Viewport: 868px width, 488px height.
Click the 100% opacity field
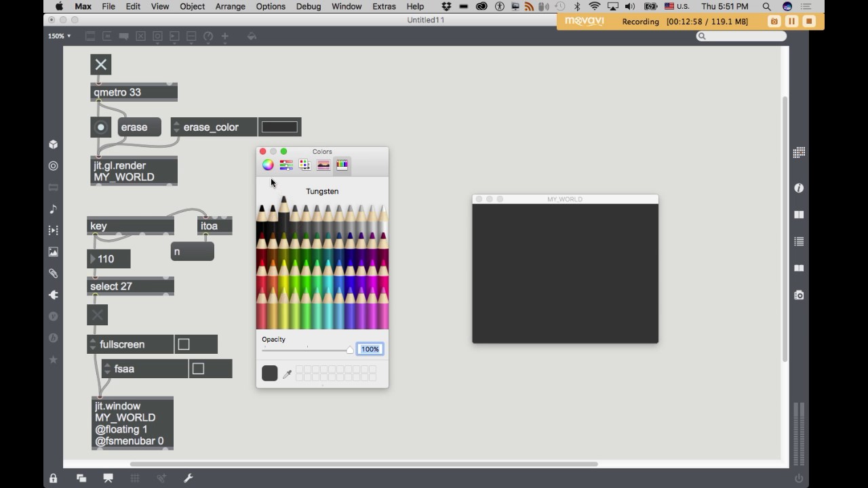pos(370,349)
